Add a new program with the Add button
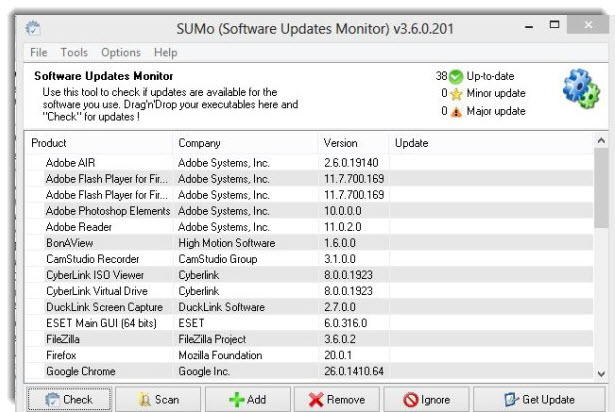This screenshot has height=412, width=615. [x=248, y=399]
